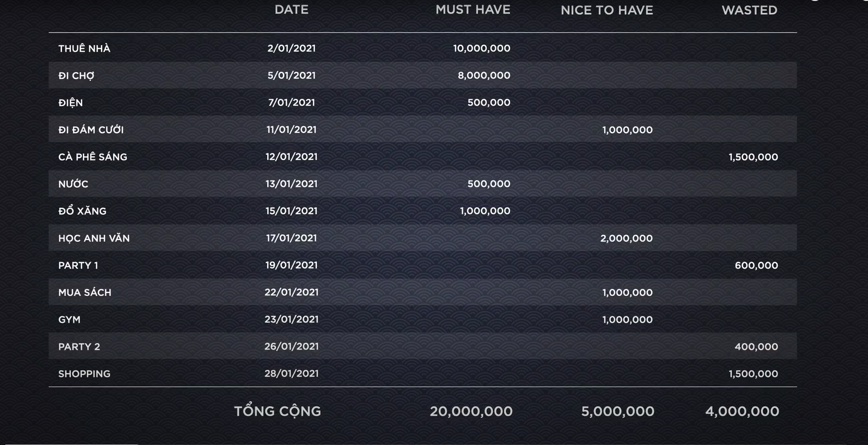The image size is (868, 445).
Task: Click the DATE column header
Action: tap(291, 10)
